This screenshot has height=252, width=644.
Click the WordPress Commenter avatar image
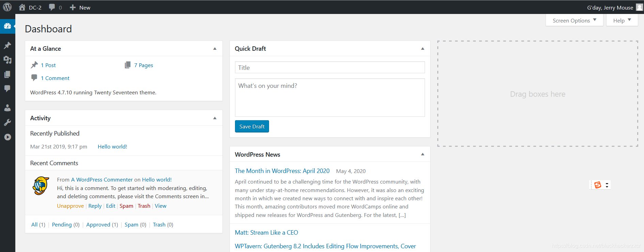[41, 186]
